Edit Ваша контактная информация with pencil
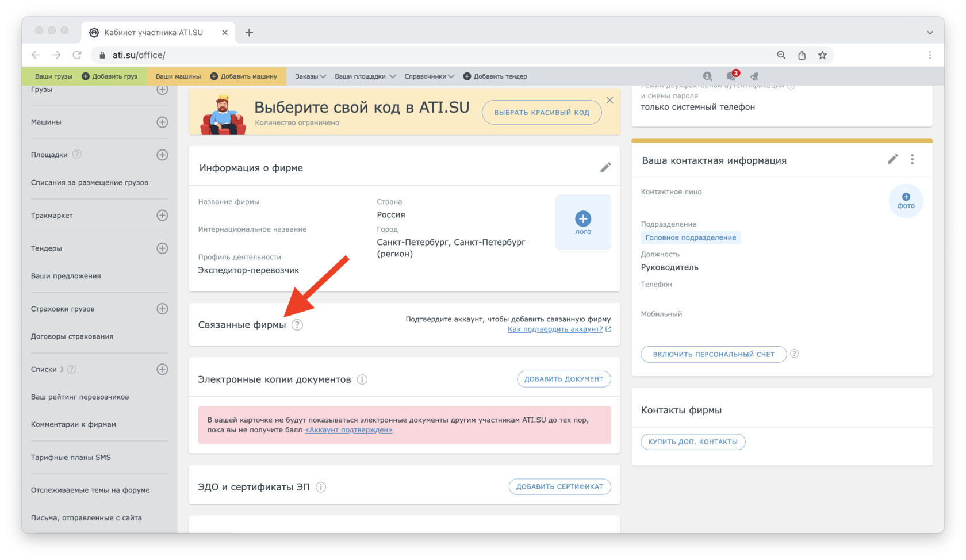 (x=892, y=159)
